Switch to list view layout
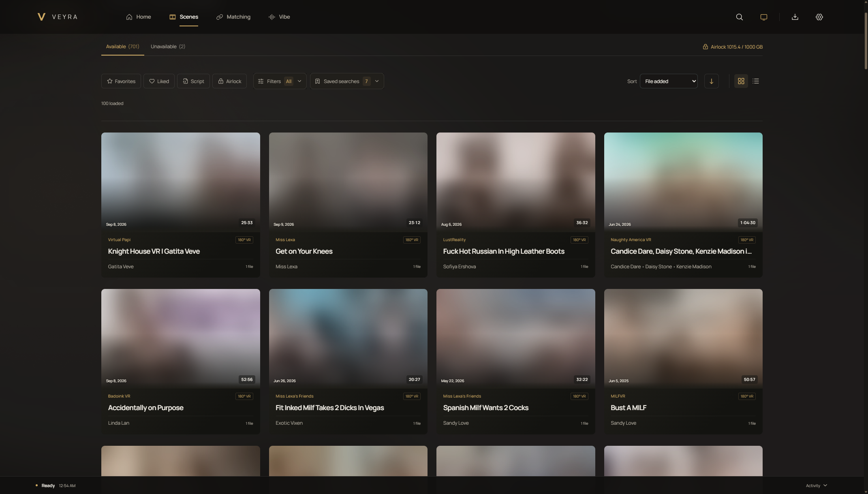 [x=756, y=81]
